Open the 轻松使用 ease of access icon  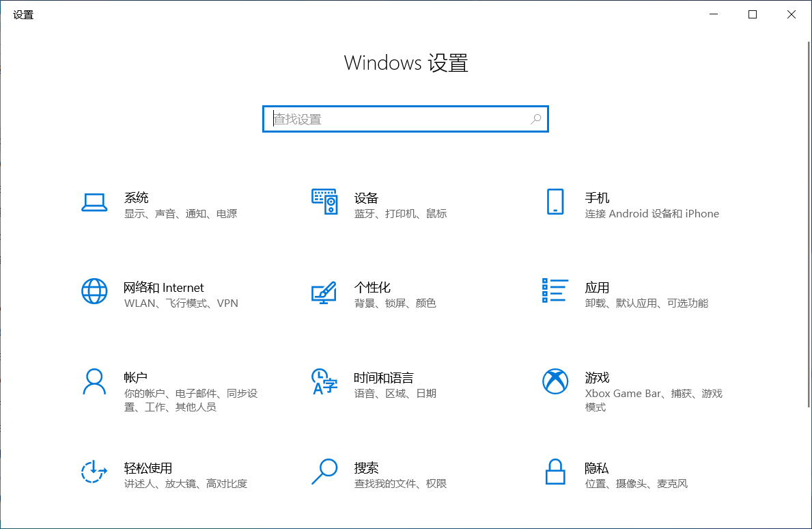tap(94, 472)
